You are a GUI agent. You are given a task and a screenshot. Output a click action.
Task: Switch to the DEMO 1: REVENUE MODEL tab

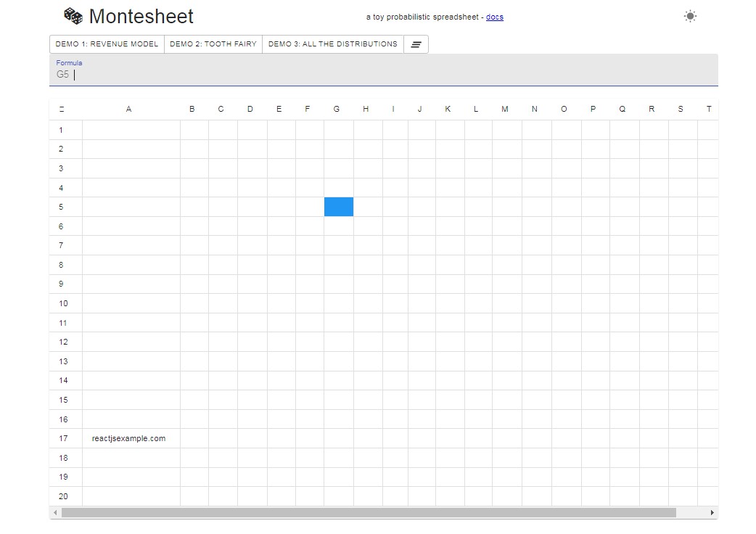point(107,44)
